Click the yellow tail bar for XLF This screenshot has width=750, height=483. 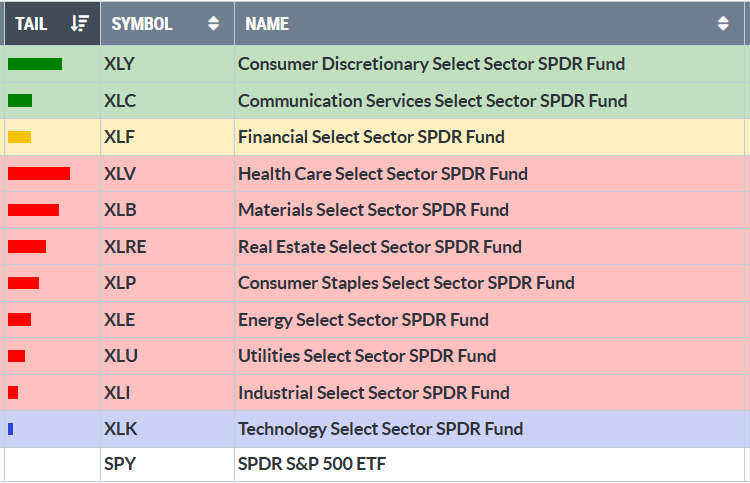(x=19, y=137)
